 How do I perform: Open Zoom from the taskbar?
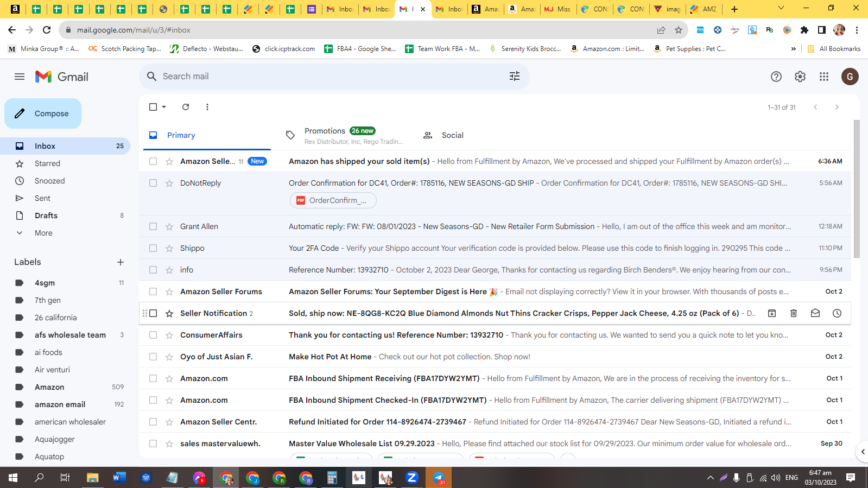coord(412,478)
